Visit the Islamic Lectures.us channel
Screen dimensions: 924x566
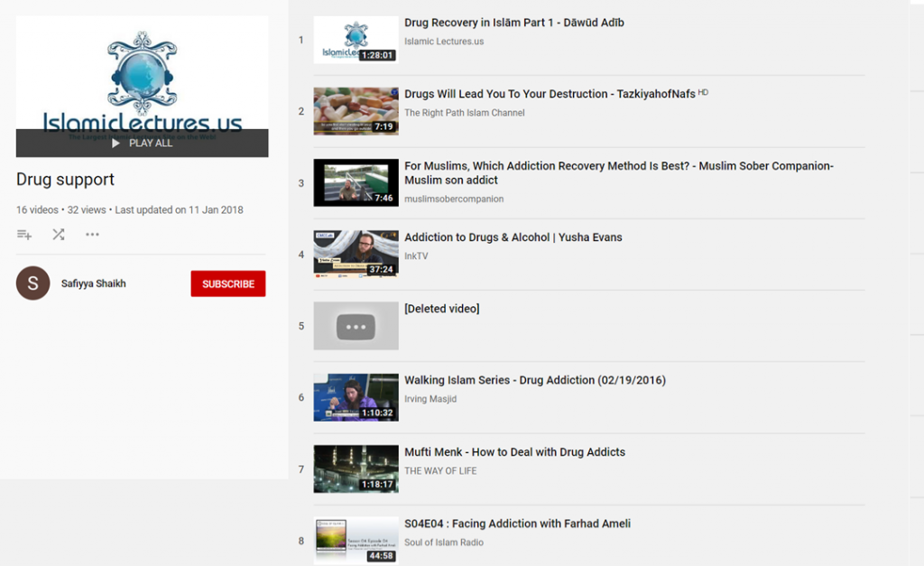tap(444, 42)
